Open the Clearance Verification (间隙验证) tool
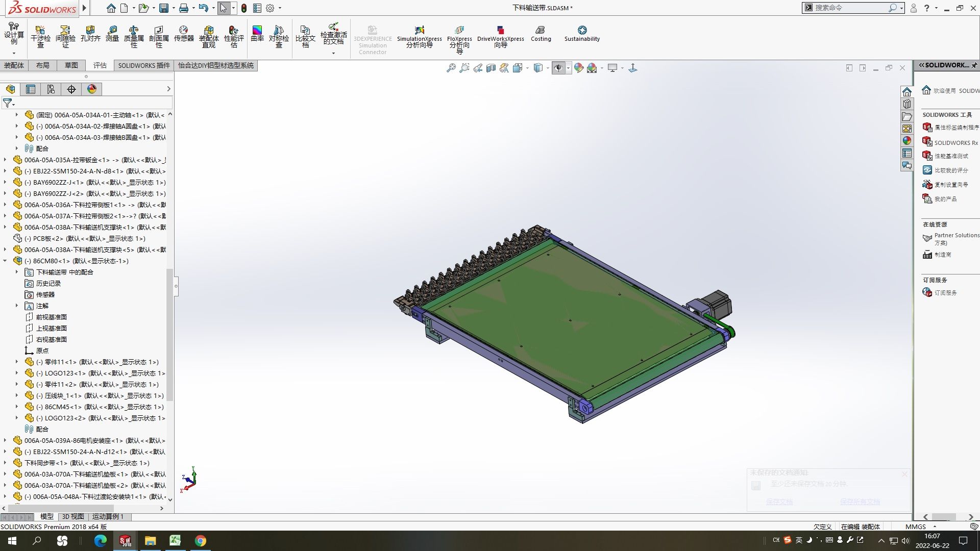The image size is (980, 551). click(x=65, y=36)
